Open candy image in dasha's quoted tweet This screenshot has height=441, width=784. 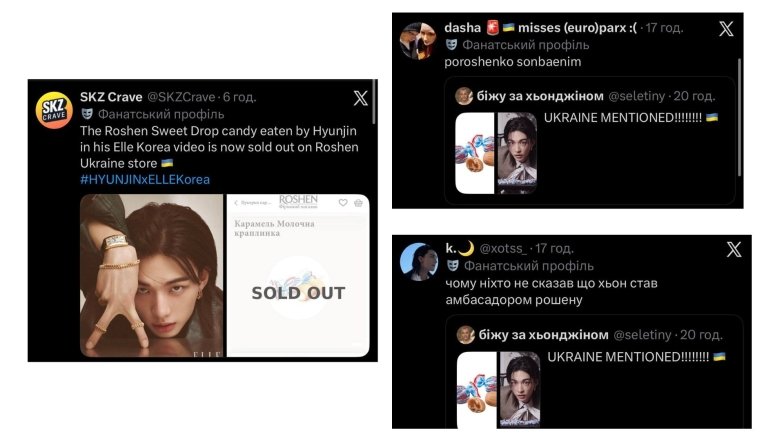474,153
